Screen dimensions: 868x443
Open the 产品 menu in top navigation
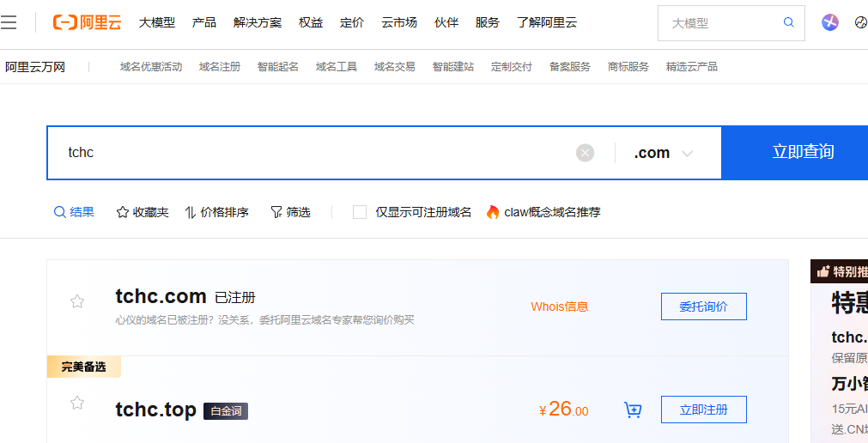[x=204, y=22]
